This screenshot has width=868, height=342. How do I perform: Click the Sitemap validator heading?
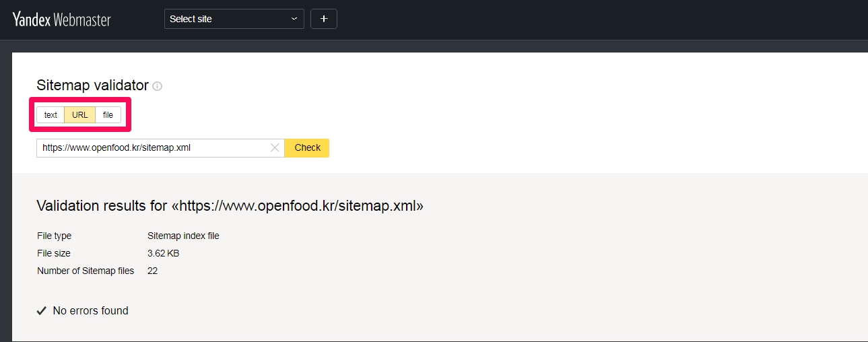point(92,85)
